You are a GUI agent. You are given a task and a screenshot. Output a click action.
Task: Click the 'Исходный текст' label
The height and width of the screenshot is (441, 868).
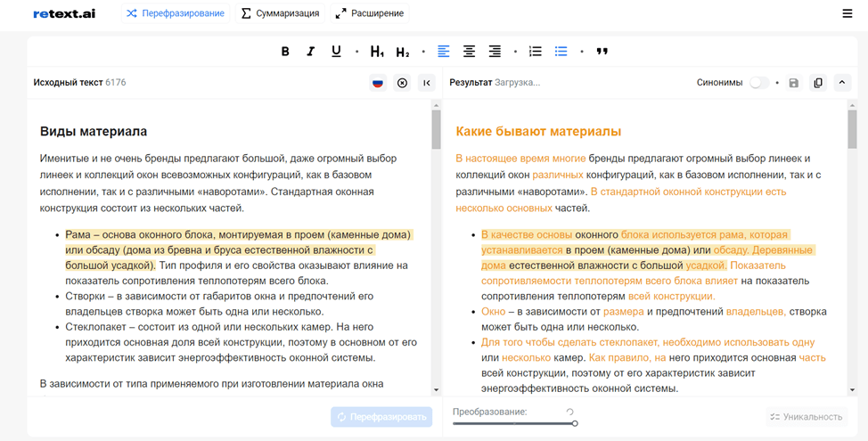click(x=68, y=83)
